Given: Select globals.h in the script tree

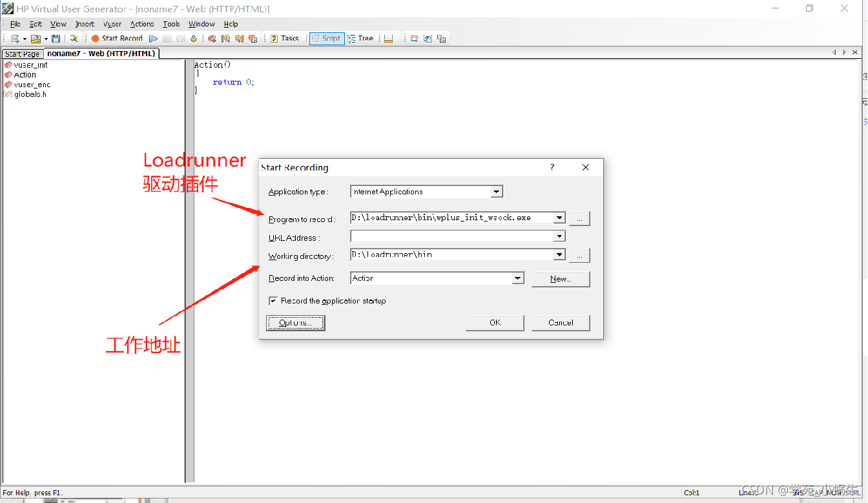Looking at the screenshot, I should [x=30, y=94].
